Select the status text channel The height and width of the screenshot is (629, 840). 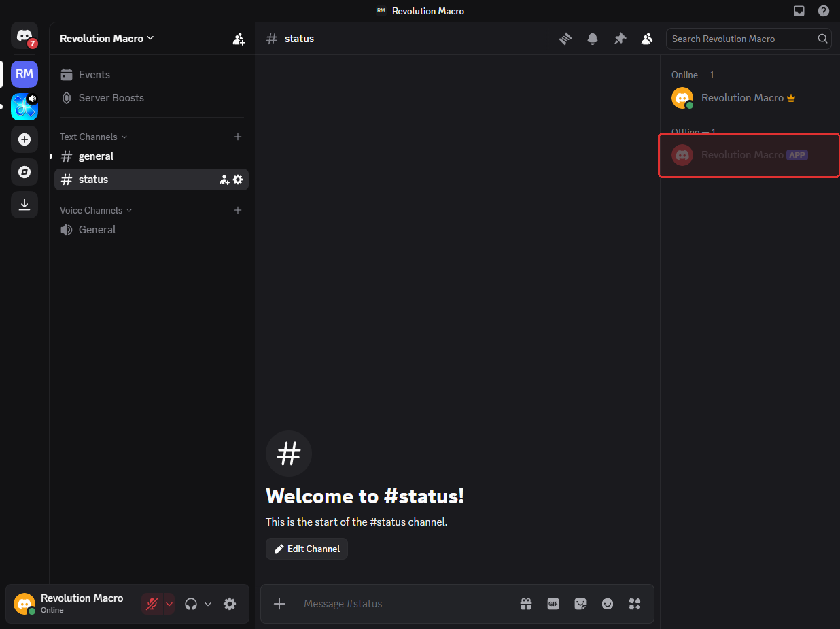tap(152, 180)
